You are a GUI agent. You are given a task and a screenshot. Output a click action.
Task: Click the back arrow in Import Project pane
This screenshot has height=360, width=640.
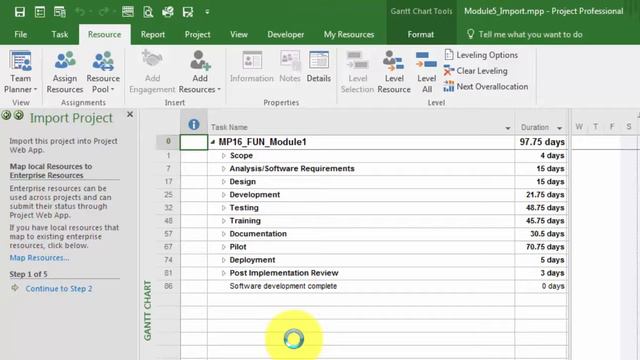tap(6, 115)
